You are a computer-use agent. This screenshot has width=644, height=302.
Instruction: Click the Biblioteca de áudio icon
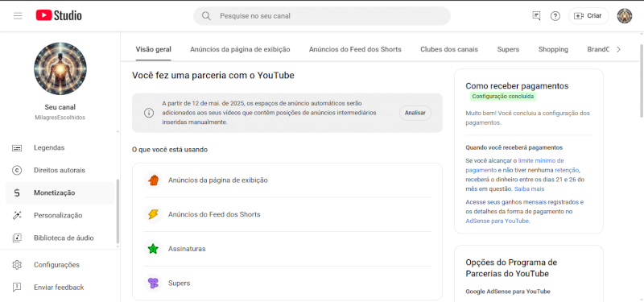tap(17, 238)
